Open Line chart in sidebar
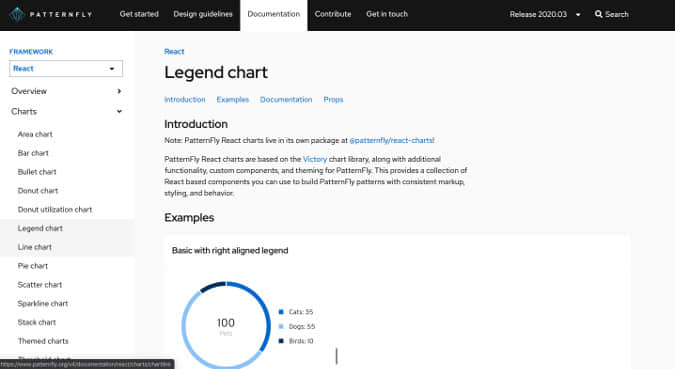Screen dimensions: 675x369 pyautogui.click(x=34, y=247)
